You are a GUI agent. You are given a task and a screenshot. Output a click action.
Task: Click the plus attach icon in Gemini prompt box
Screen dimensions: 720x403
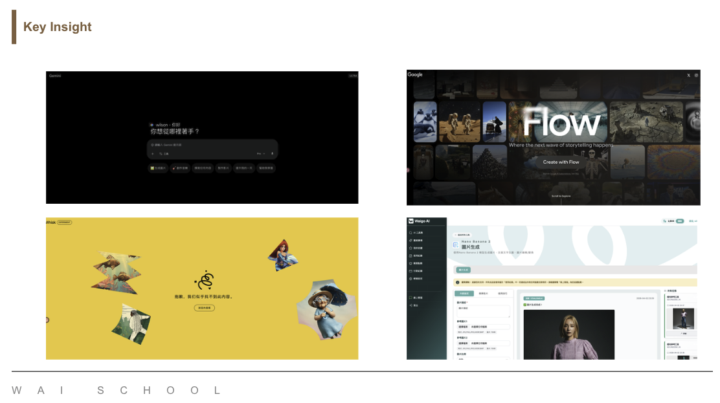click(153, 154)
